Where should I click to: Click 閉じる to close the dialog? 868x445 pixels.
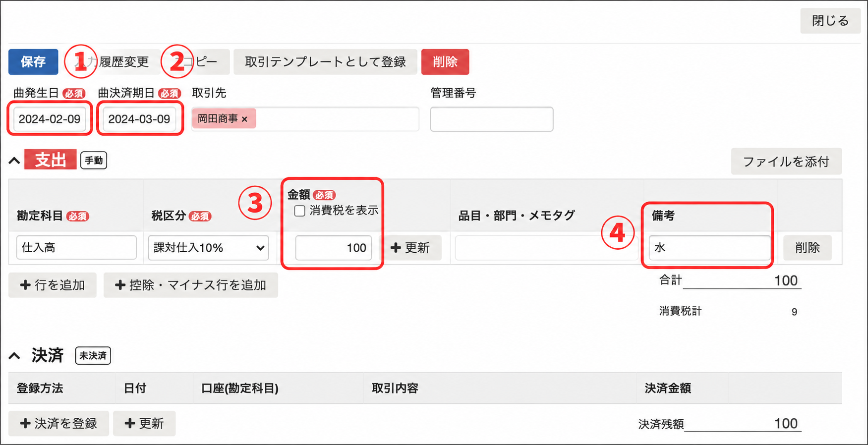coord(830,21)
